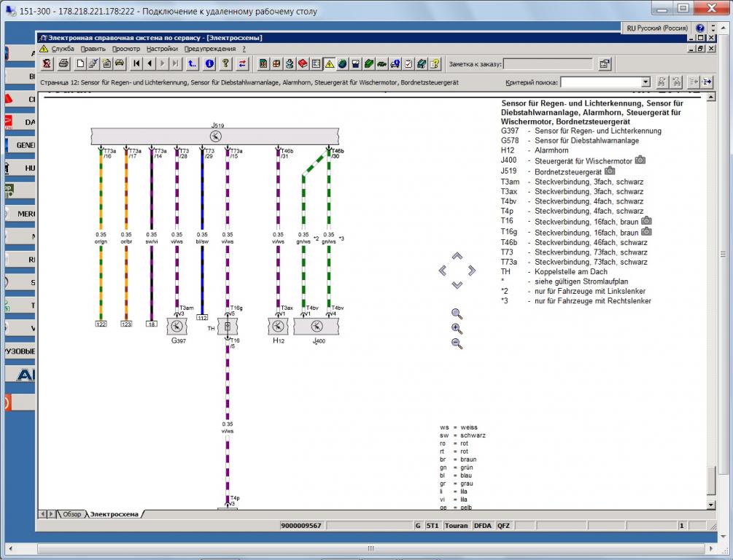The width and height of the screenshot is (733, 560).
Task: Click the yellow note with question icon
Action: pyautogui.click(x=435, y=63)
